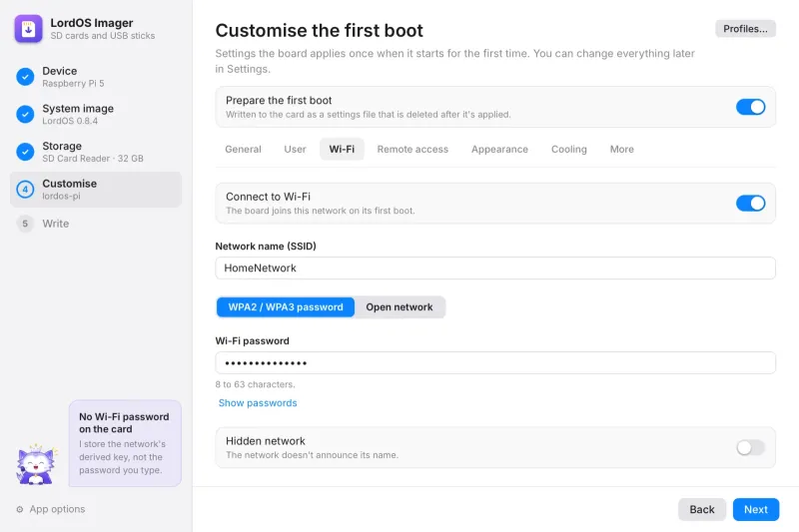
Task: Switch to the General tab
Action: click(243, 149)
